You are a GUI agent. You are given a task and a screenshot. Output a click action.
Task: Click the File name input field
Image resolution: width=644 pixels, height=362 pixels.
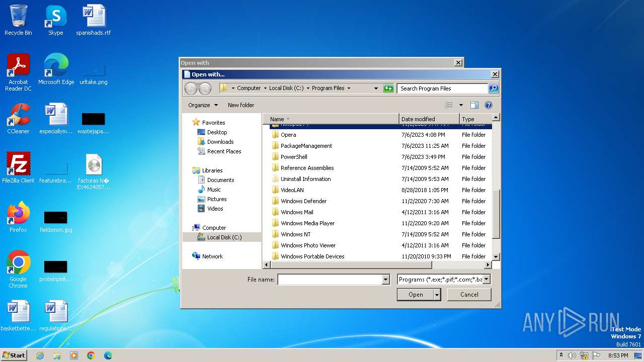(x=330, y=280)
